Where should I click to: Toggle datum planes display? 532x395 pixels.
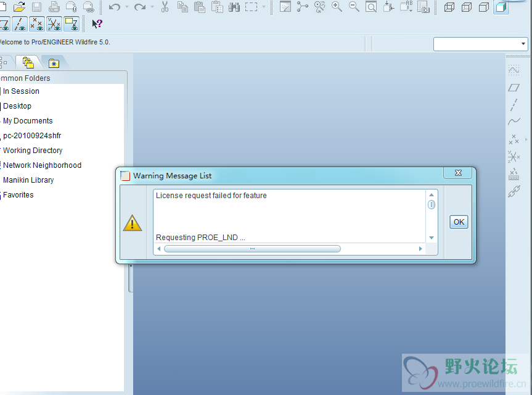click(4, 24)
